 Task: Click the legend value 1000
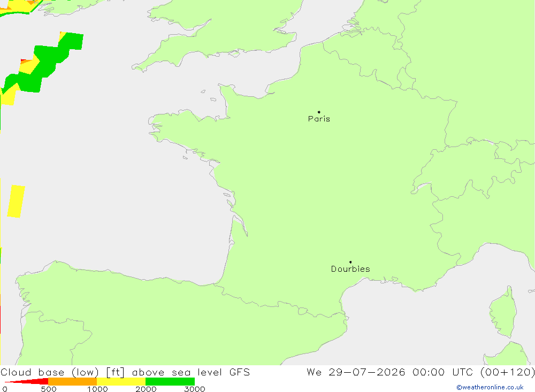[97, 389]
